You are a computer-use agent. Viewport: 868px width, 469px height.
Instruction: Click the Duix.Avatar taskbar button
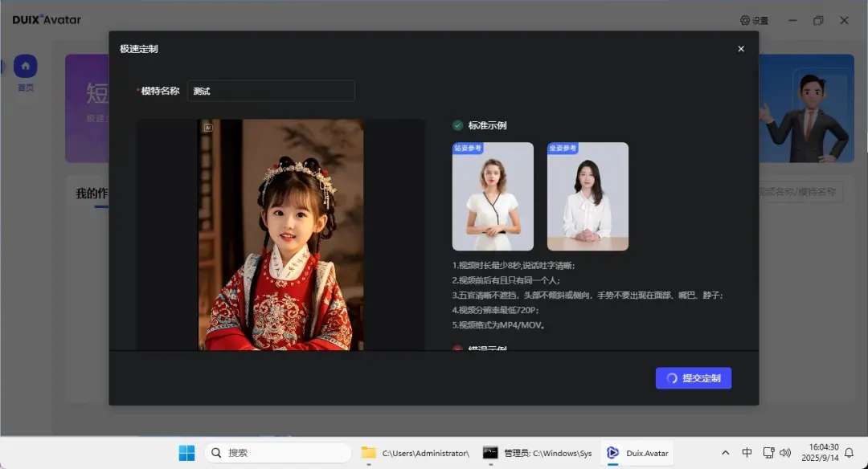click(x=637, y=453)
